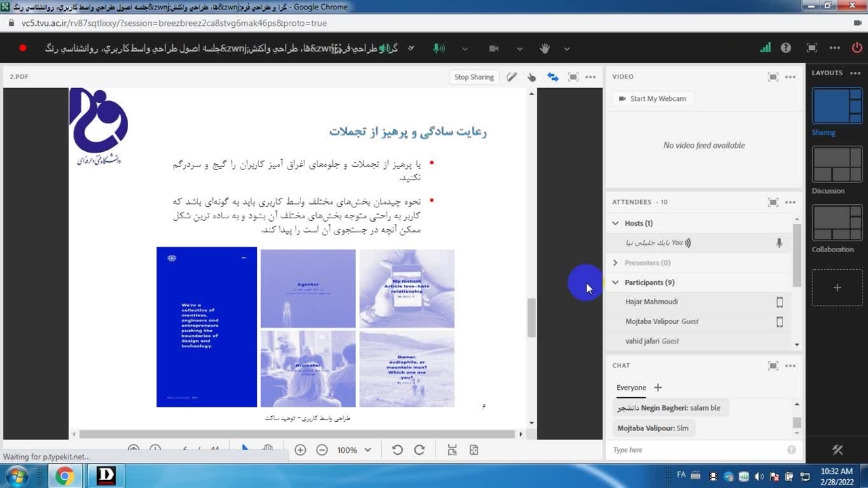This screenshot has height=488, width=868.
Task: Click the Type here chat input field
Action: (698, 450)
